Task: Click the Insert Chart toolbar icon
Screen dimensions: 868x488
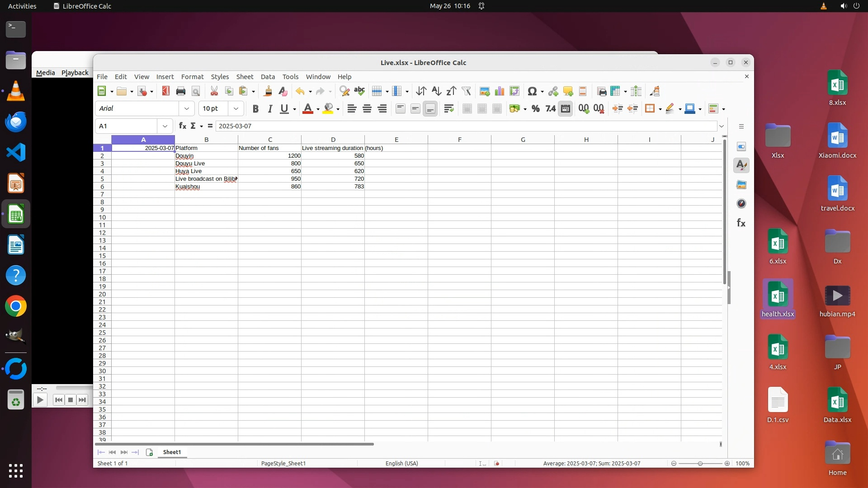Action: tap(500, 91)
